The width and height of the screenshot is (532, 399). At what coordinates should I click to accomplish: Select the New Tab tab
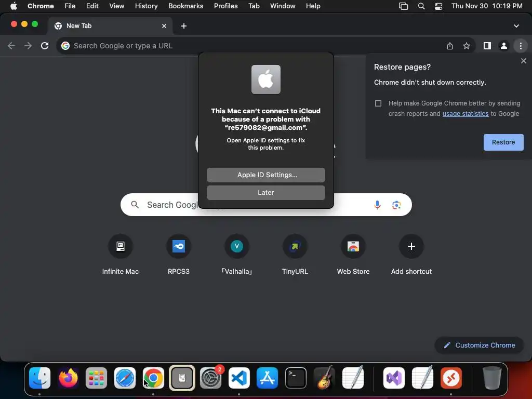point(110,26)
